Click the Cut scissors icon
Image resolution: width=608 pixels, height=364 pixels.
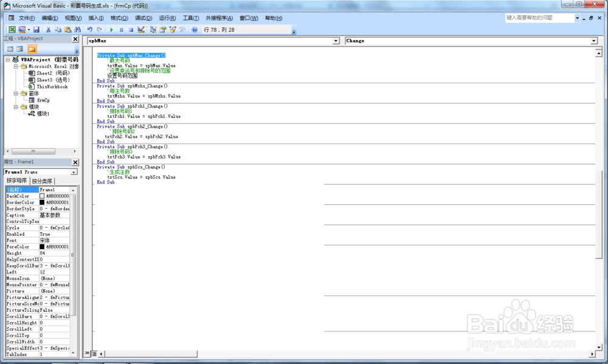pos(48,29)
